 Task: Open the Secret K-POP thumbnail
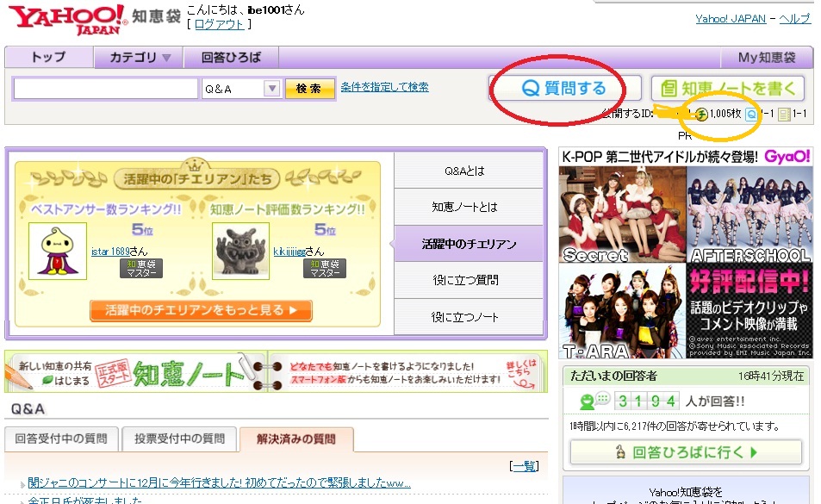coord(623,215)
